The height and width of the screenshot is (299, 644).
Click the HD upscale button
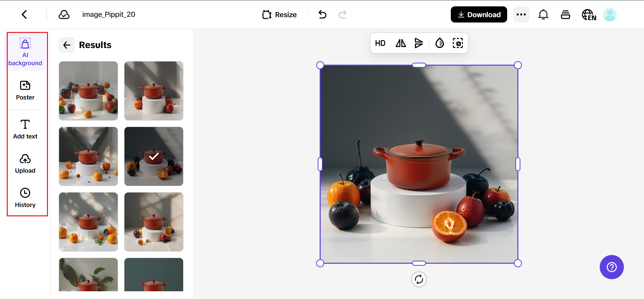point(380,43)
